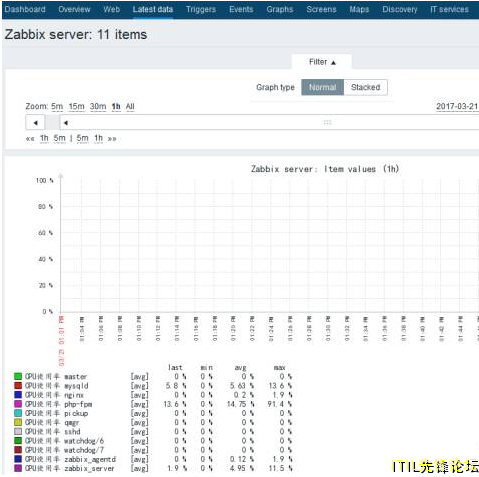Viewport: 479px width, 477px height.
Task: Click the blue nginx legend swatch
Action: tap(18, 395)
